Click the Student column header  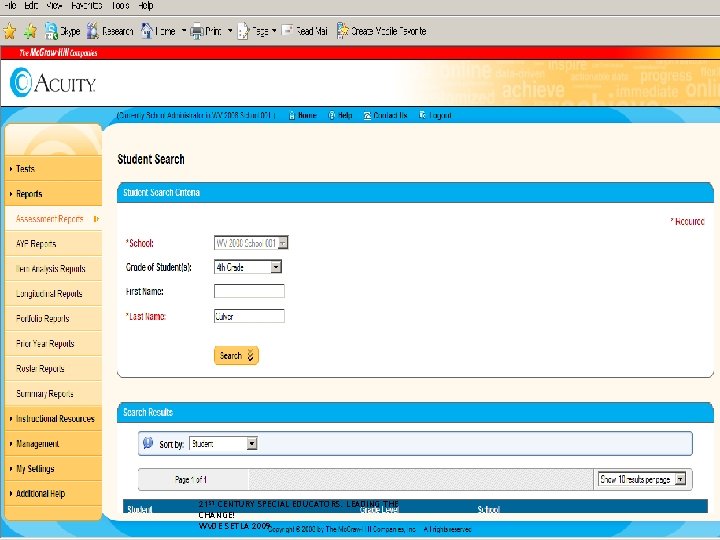point(140,509)
